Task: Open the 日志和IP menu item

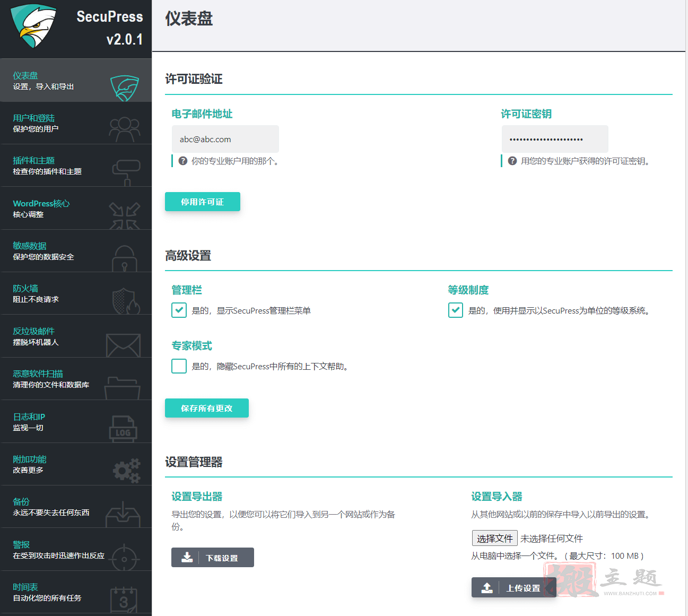Action: pyautogui.click(x=76, y=422)
